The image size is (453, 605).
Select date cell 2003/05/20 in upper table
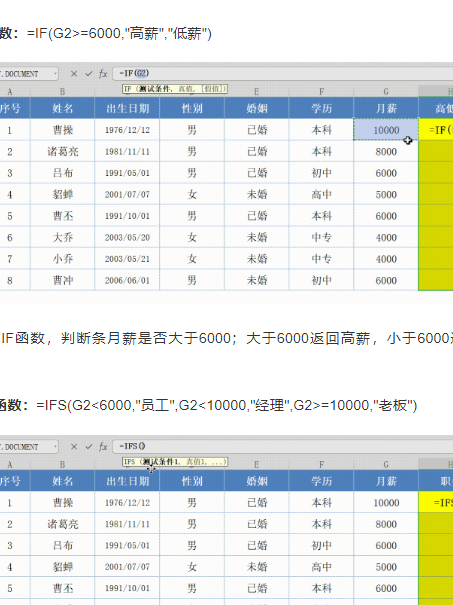click(x=127, y=237)
